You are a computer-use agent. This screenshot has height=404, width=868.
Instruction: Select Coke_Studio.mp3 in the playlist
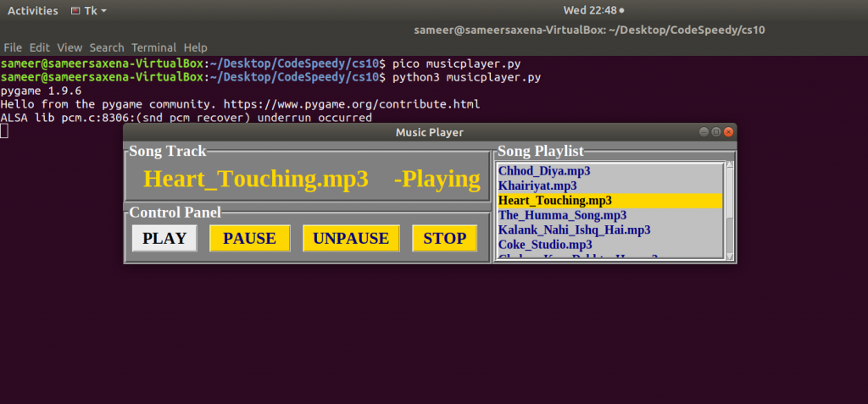[x=610, y=245]
